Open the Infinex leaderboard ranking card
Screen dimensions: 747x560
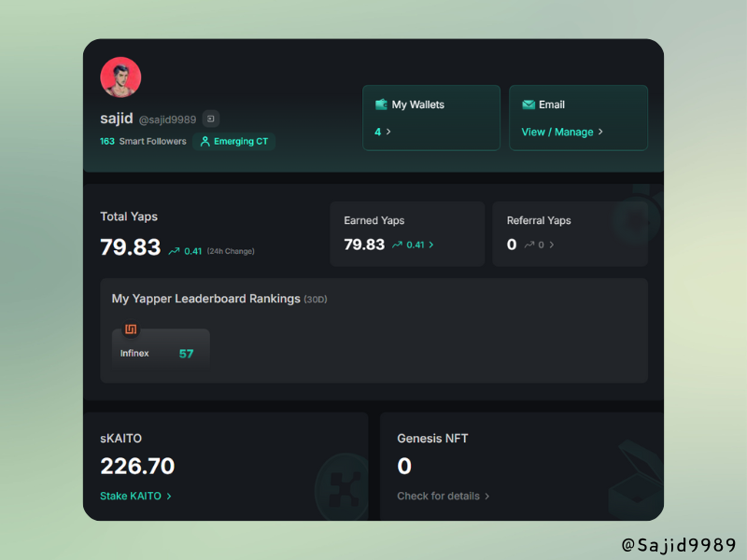pyautogui.click(x=161, y=349)
